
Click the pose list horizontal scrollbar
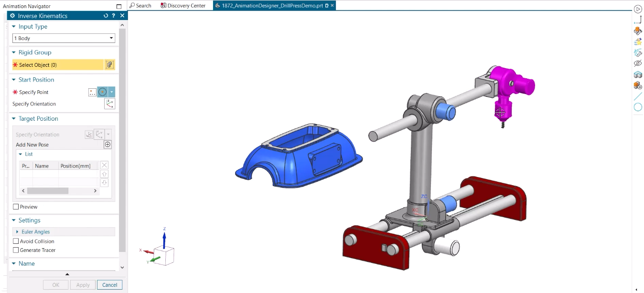point(48,191)
